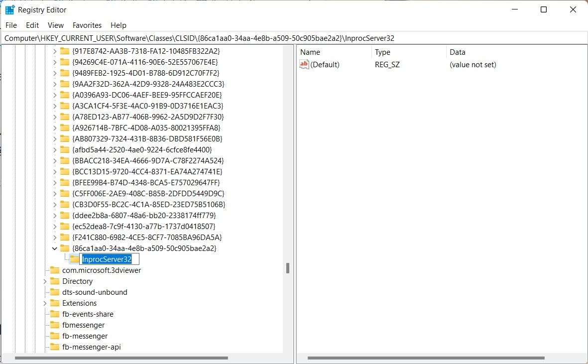Select the folder icon for com.microsoft.3dviewer
The height and width of the screenshot is (364, 588).
pos(55,270)
